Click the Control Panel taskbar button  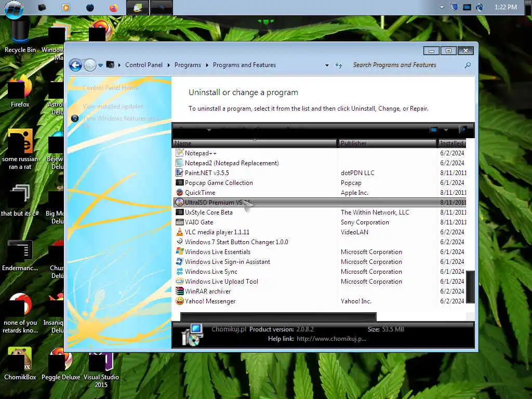(x=137, y=7)
